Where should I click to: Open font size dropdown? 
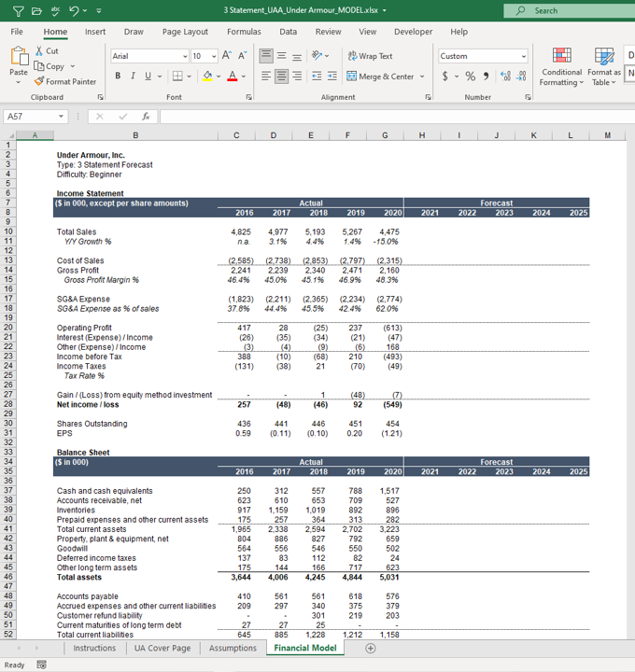point(214,56)
